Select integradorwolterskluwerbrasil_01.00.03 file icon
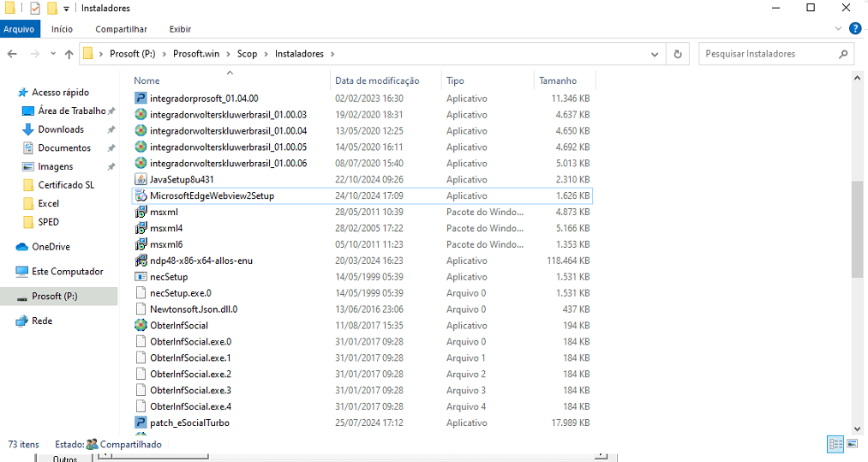Viewport: 868px width, 462px height. (141, 115)
